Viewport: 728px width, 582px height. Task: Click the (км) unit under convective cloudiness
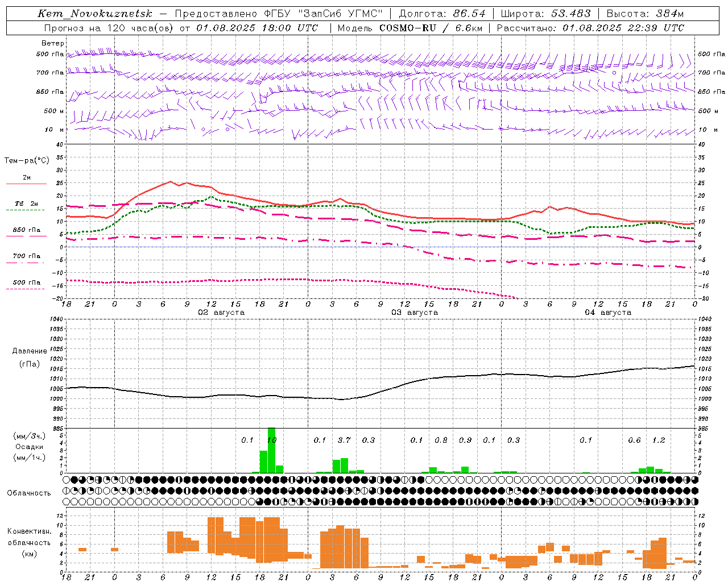pyautogui.click(x=29, y=554)
